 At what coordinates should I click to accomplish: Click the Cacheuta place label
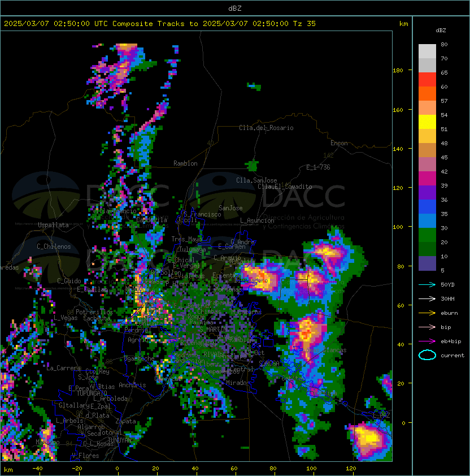click(97, 318)
